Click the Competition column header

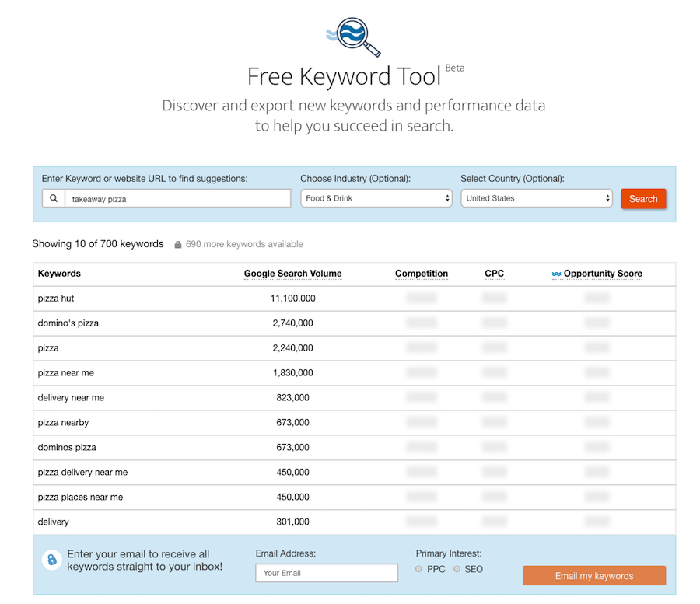[x=422, y=274]
